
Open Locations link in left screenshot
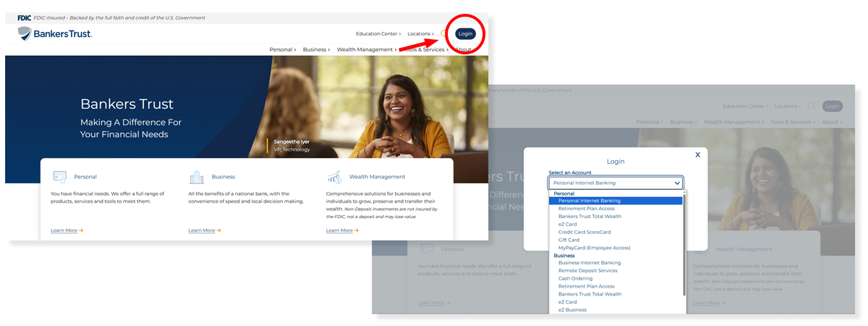click(x=421, y=33)
